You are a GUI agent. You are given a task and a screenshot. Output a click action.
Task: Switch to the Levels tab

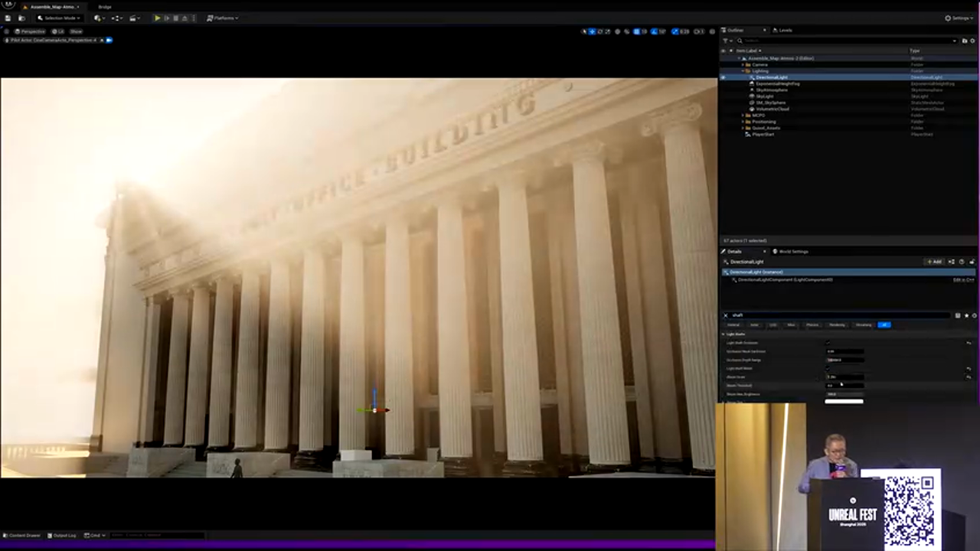(783, 30)
